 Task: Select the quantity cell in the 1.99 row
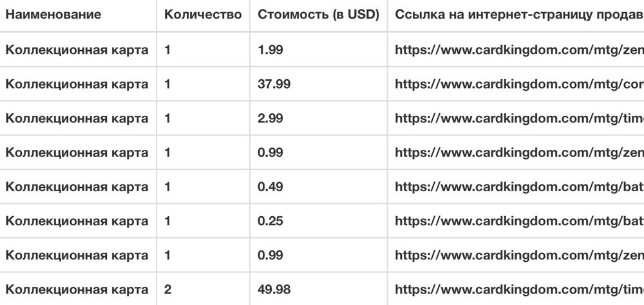(167, 50)
